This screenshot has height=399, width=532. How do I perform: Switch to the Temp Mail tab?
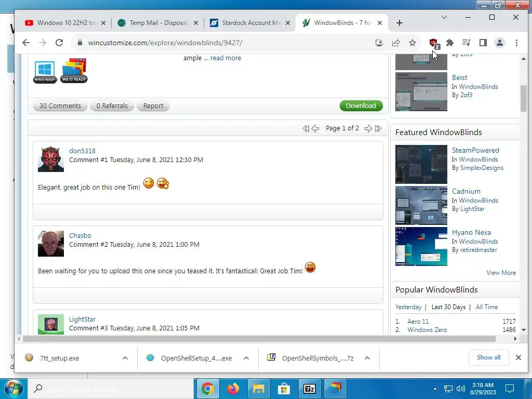[x=158, y=23]
